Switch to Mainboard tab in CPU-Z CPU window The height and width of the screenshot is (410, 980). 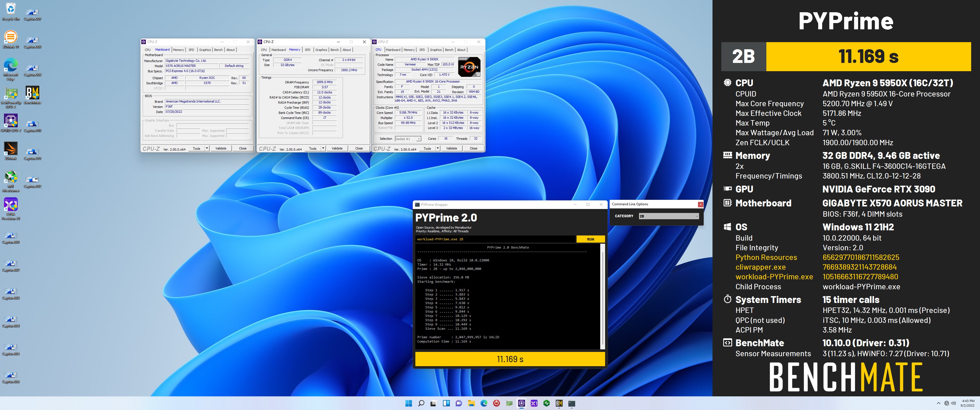pos(393,50)
